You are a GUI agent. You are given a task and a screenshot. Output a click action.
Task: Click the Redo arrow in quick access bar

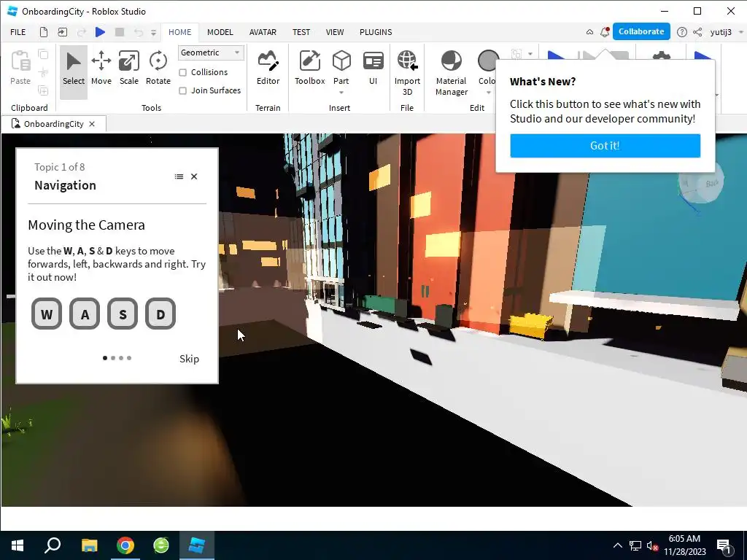click(82, 32)
